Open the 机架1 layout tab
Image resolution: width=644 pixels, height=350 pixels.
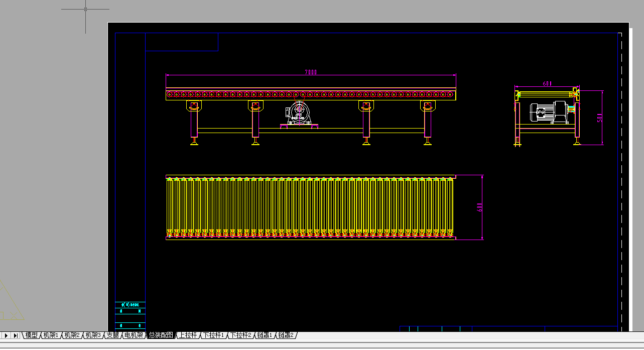[51, 335]
